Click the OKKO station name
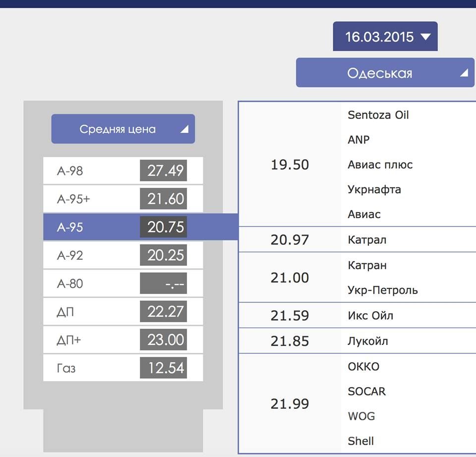The height and width of the screenshot is (457, 476). click(x=363, y=367)
